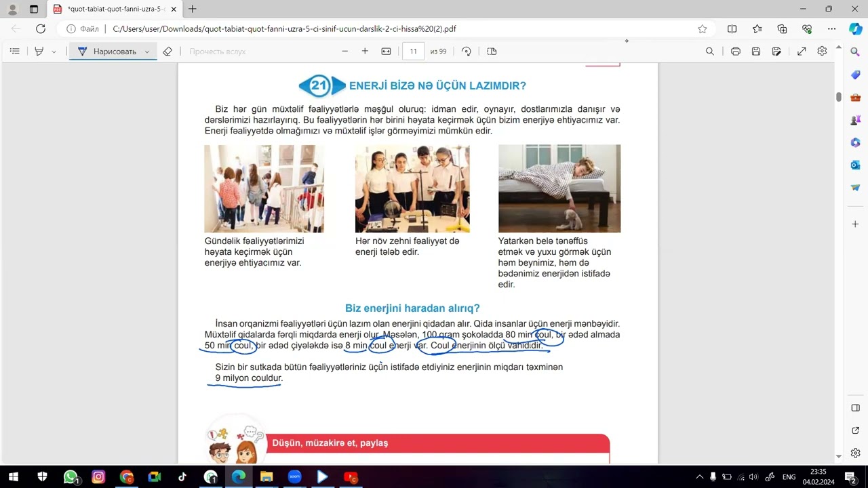Open the Outlook sidebar icon
868x488 pixels.
(x=855, y=165)
